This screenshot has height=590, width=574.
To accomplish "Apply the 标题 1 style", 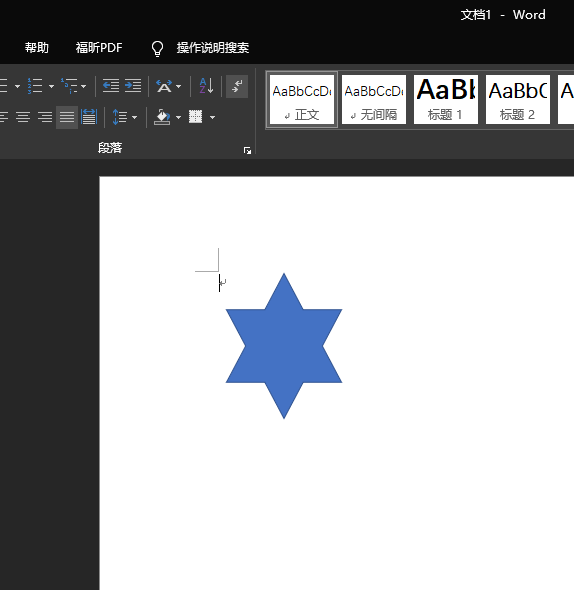I will (446, 99).
